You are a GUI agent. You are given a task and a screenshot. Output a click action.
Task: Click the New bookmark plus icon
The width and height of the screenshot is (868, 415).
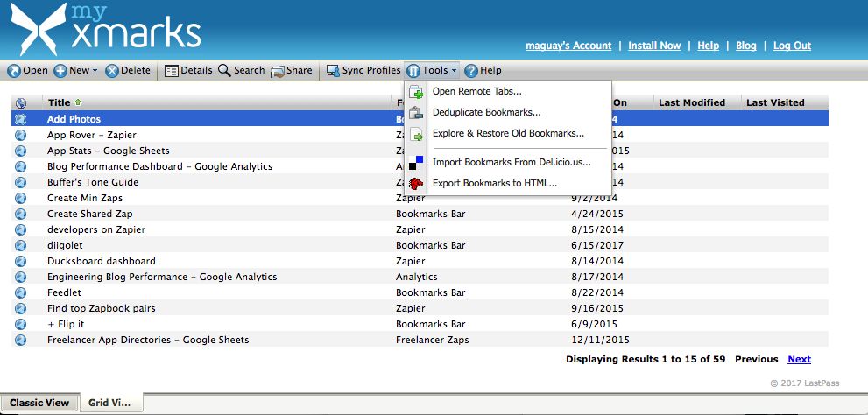click(x=60, y=71)
